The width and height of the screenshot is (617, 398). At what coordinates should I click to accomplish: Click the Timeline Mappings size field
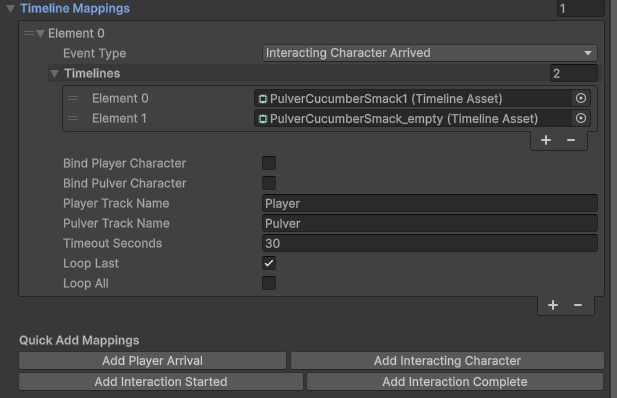[580, 8]
